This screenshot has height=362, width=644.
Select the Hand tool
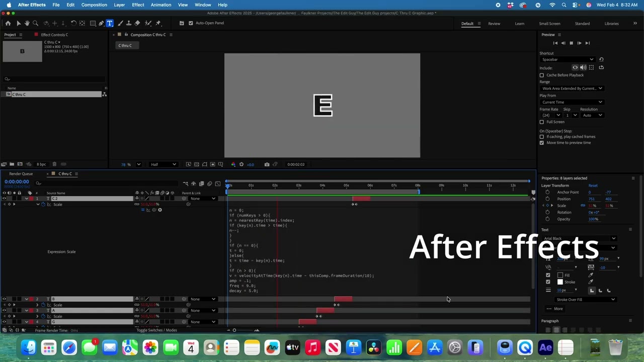(27, 23)
